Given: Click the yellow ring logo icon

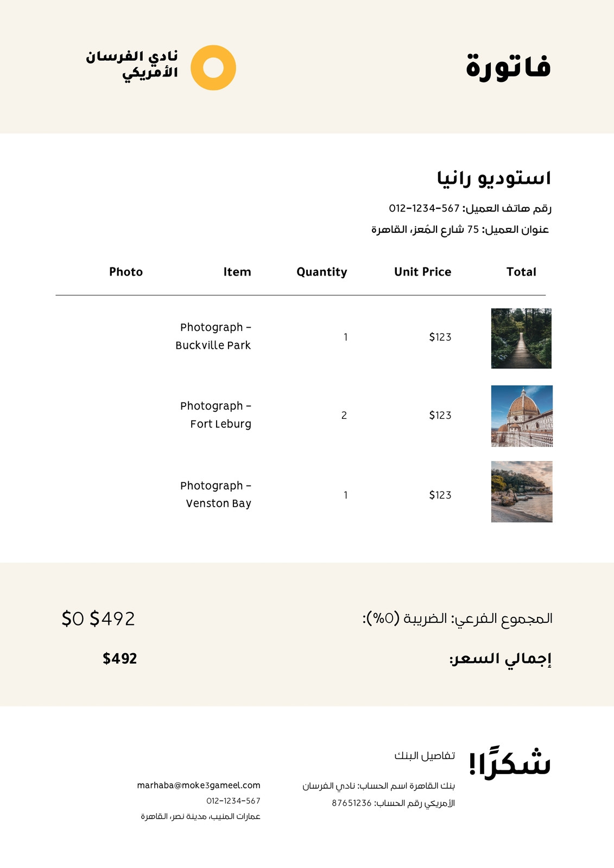Looking at the screenshot, I should (x=213, y=68).
